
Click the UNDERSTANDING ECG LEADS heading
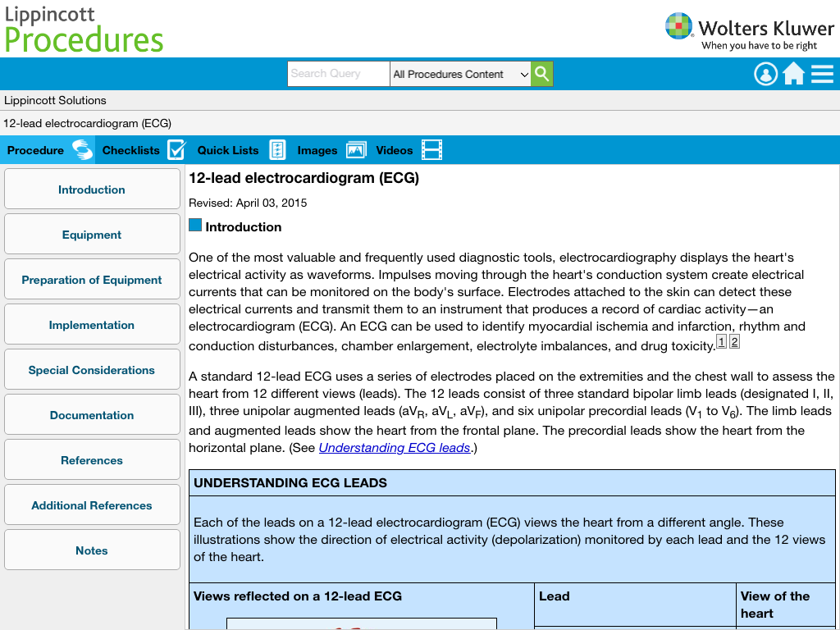coord(290,482)
